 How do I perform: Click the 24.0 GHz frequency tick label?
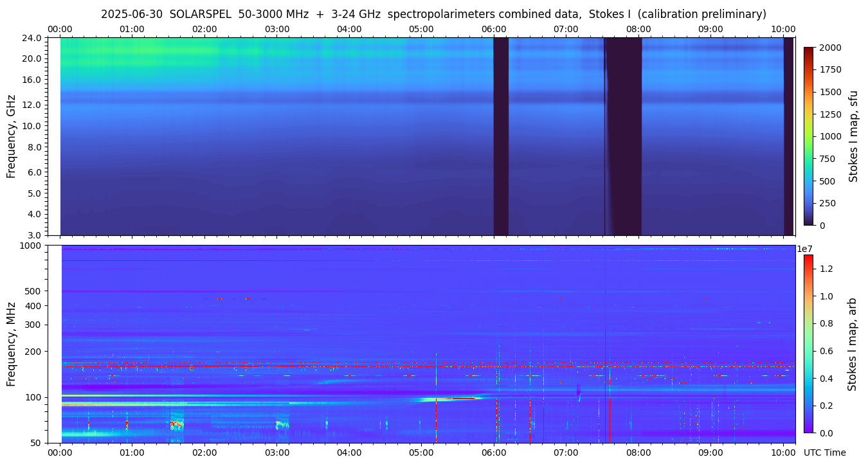point(32,38)
